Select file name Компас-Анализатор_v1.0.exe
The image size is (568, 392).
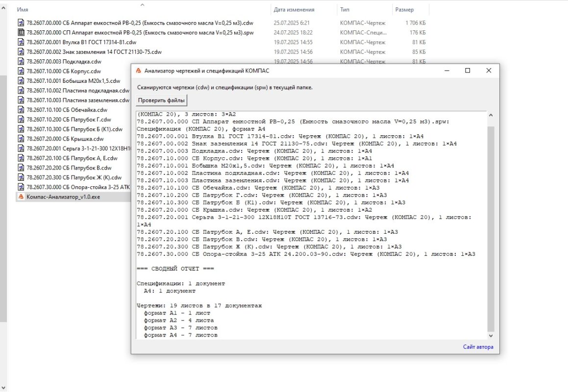click(x=63, y=196)
